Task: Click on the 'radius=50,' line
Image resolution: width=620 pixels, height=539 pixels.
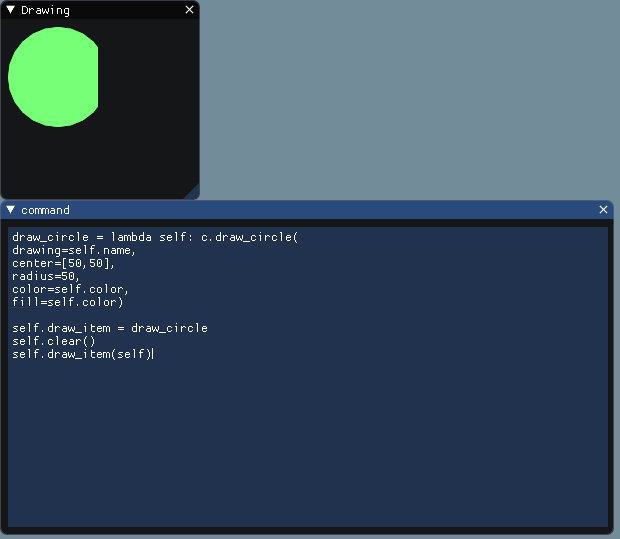Action: click(x=45, y=276)
